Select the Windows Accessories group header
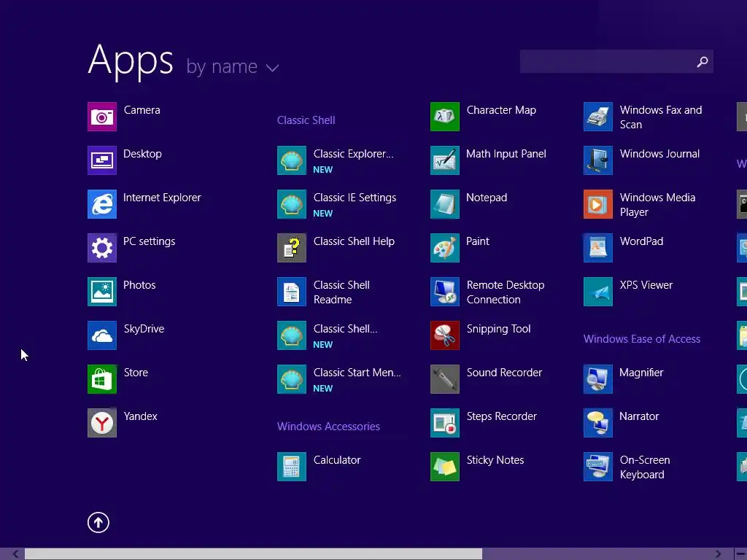Viewport: 747px width, 560px height. pyautogui.click(x=328, y=426)
